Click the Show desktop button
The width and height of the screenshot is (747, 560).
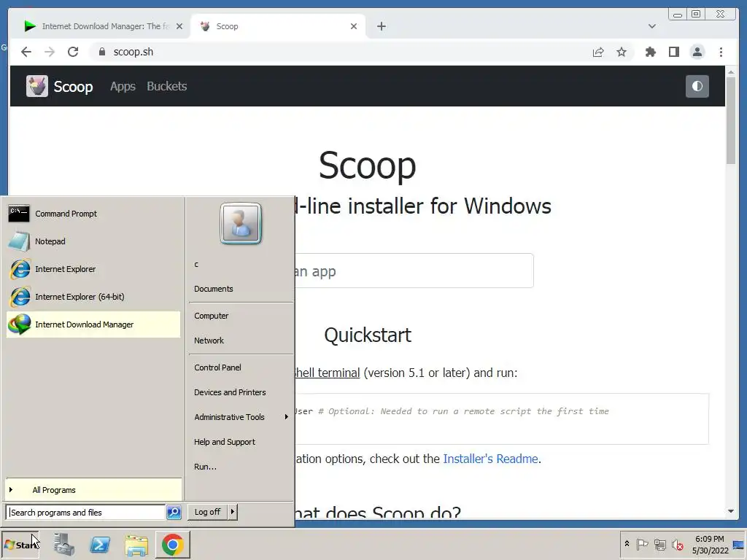pyautogui.click(x=739, y=544)
